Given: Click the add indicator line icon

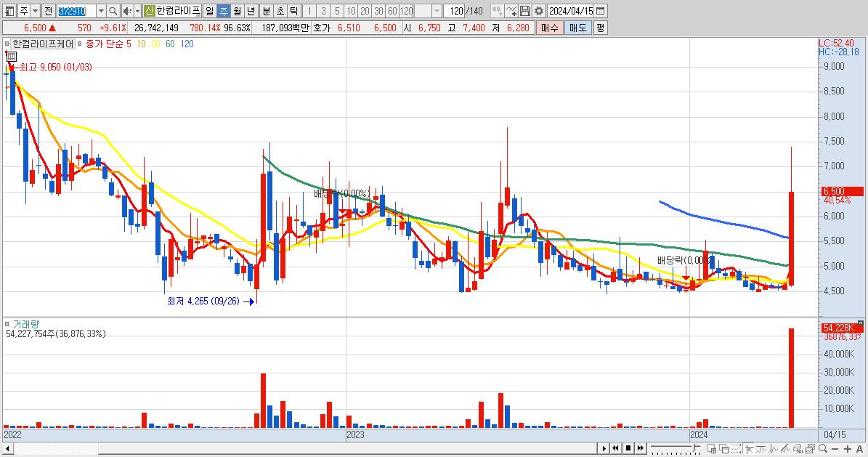Looking at the screenshot, I should [x=511, y=11].
